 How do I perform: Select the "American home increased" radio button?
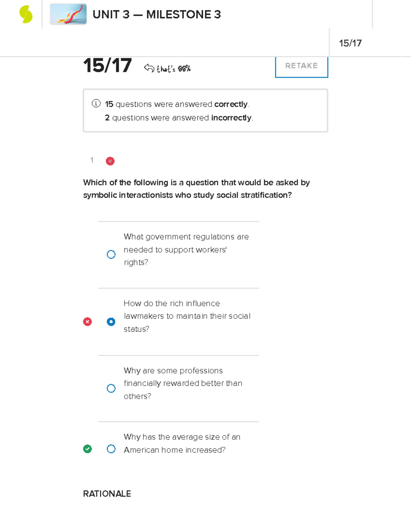pos(111,449)
